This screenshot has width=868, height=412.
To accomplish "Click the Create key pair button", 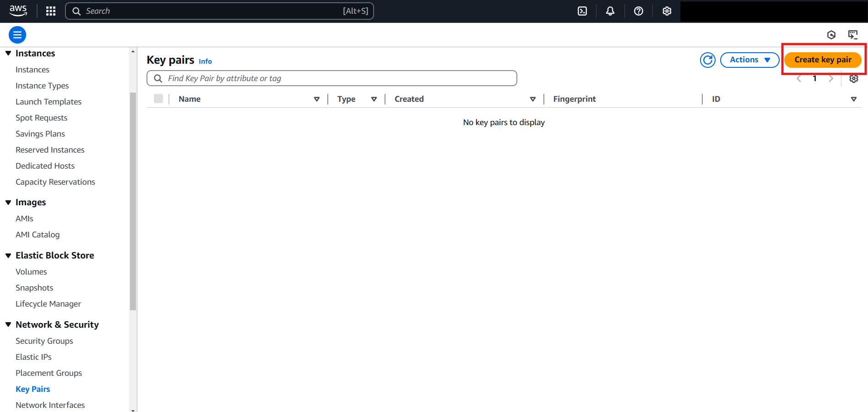I will coord(823,60).
